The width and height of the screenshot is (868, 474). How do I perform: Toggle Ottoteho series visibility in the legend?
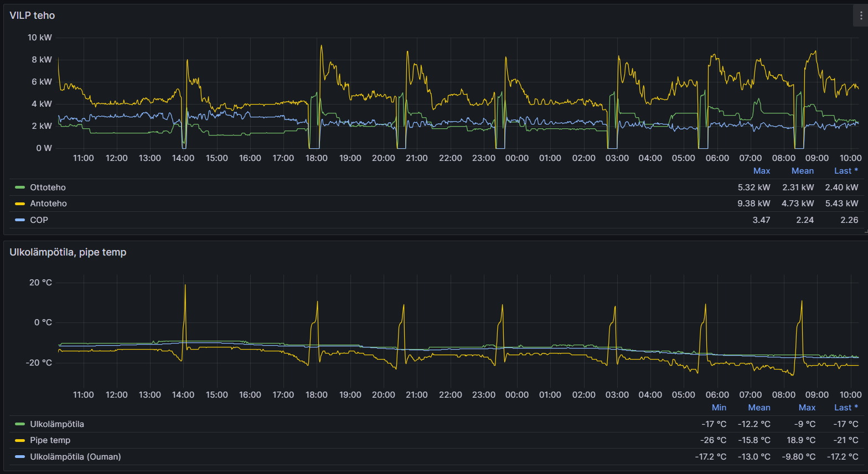click(48, 187)
